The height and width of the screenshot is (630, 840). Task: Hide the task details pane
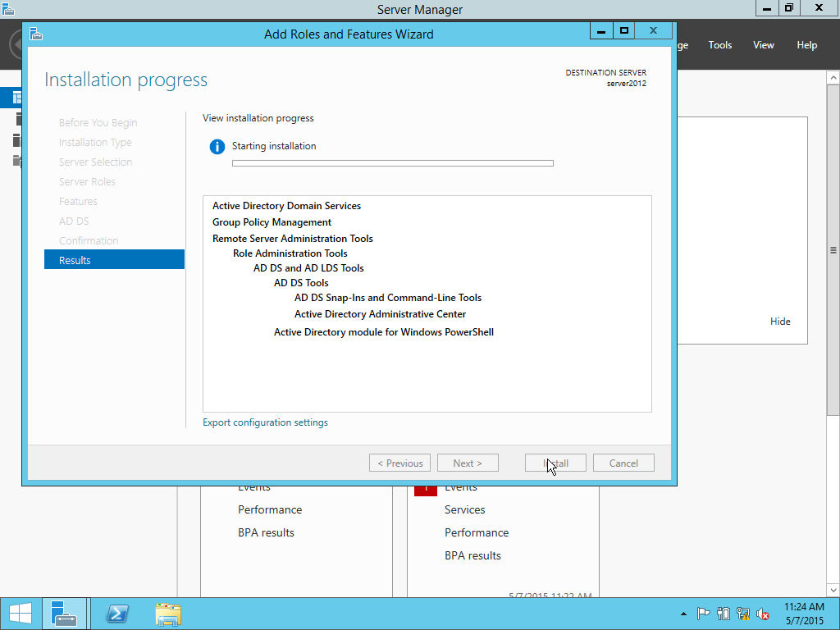pyautogui.click(x=779, y=321)
